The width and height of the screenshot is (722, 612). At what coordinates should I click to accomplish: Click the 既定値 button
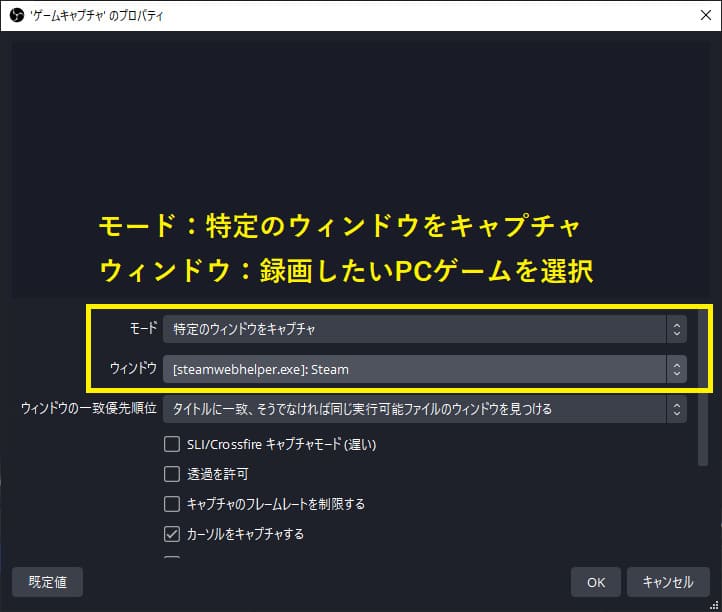[x=47, y=582]
